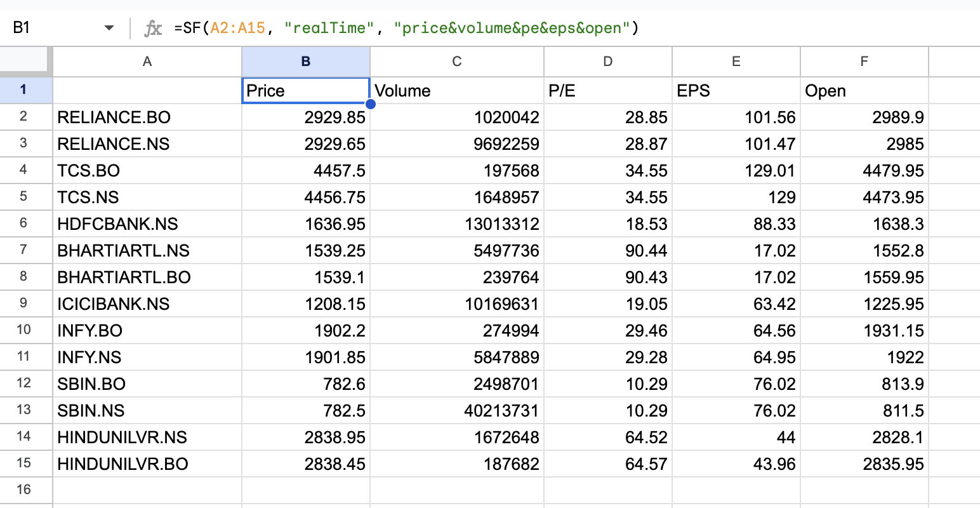The width and height of the screenshot is (980, 508).
Task: Select the TCS.NS ticker cell
Action: [x=147, y=197]
